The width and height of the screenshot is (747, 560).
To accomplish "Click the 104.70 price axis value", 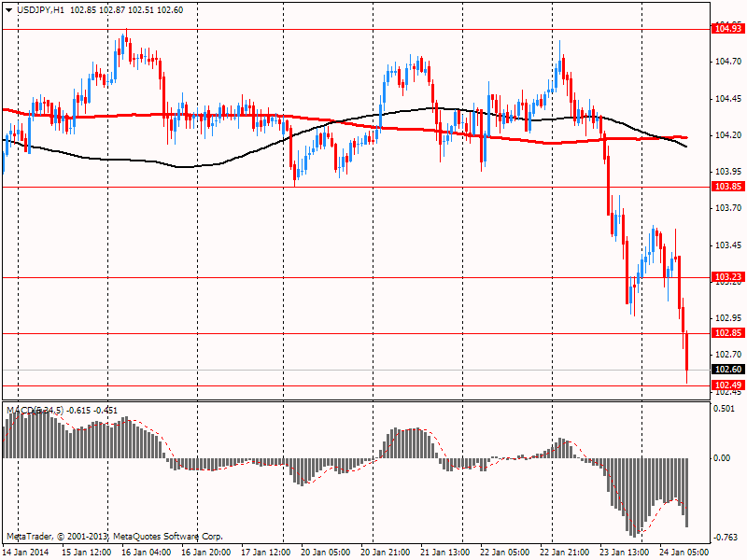I will tap(728, 62).
